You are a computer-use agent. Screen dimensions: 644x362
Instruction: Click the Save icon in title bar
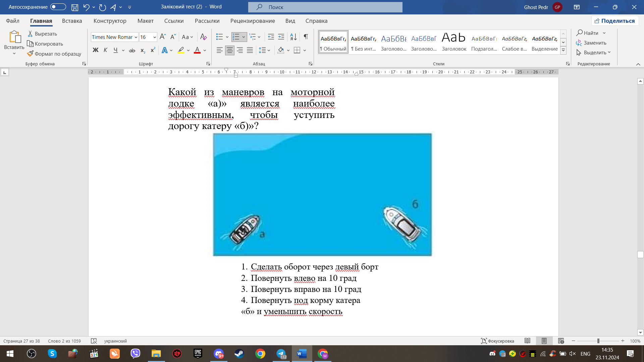point(75,7)
